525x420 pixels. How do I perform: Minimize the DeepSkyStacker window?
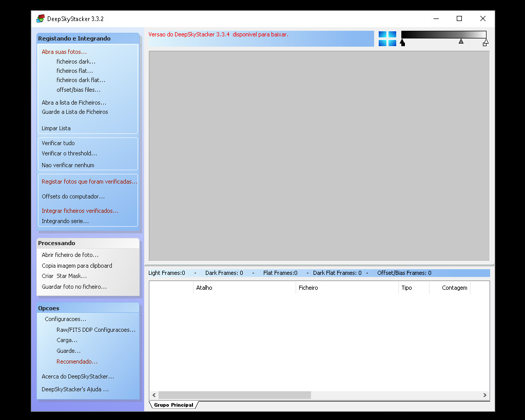[x=436, y=19]
